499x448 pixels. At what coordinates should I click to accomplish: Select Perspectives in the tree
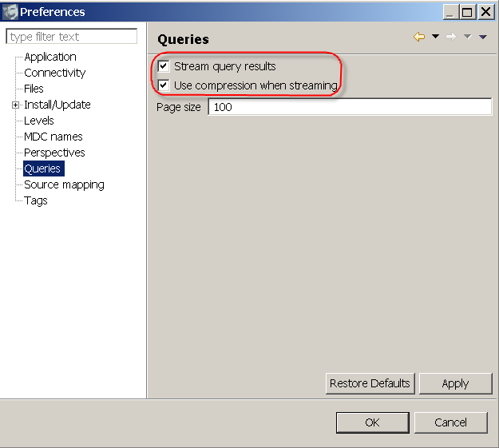54,153
